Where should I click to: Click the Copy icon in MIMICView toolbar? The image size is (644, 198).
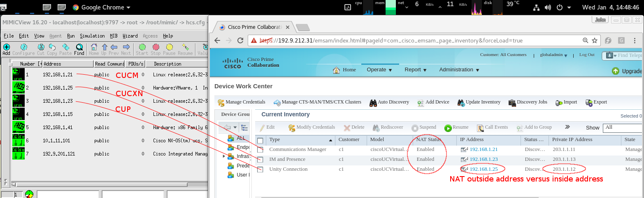52,47
